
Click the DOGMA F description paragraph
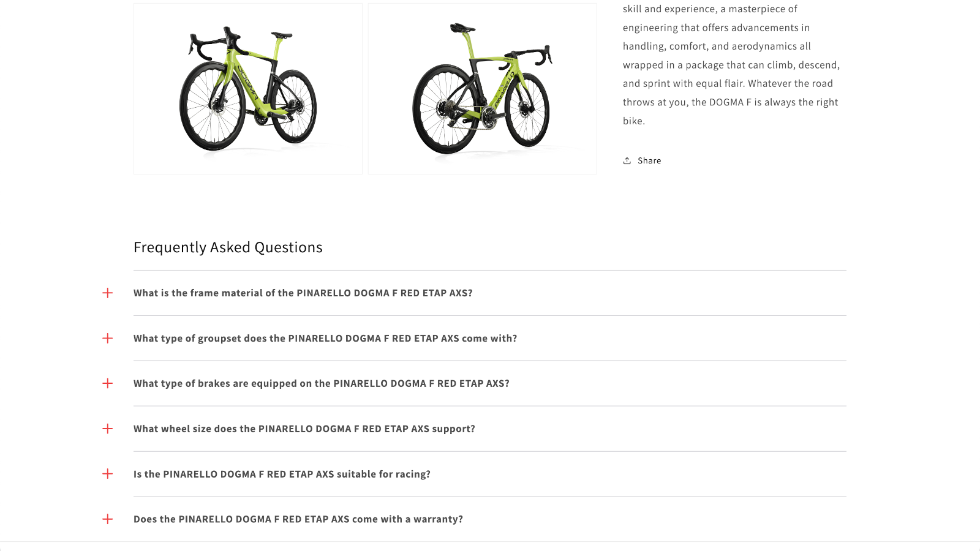click(x=731, y=64)
